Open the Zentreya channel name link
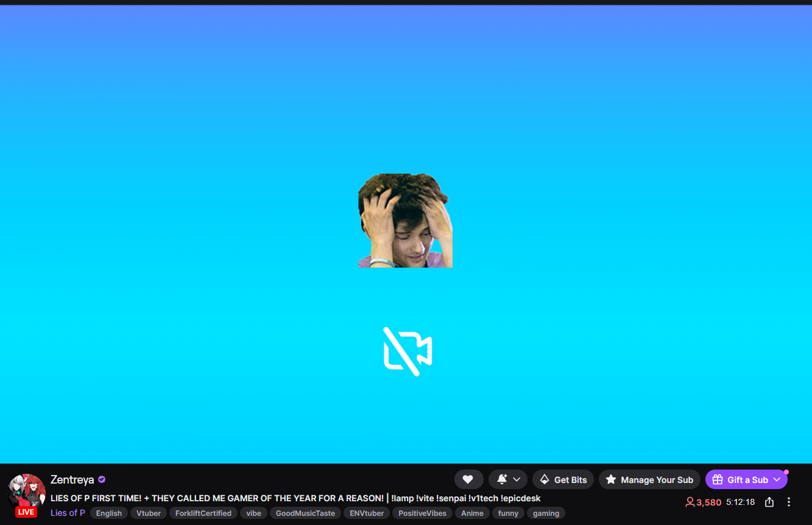 tap(72, 480)
